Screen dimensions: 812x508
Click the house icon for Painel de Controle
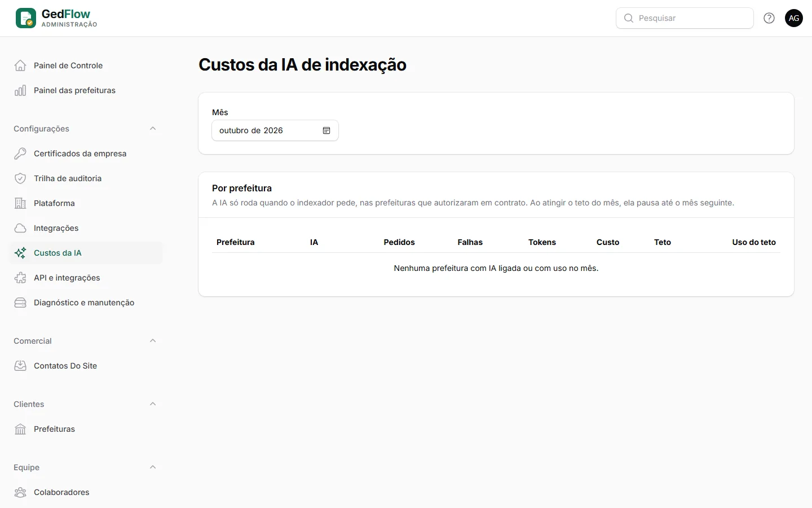[20, 65]
